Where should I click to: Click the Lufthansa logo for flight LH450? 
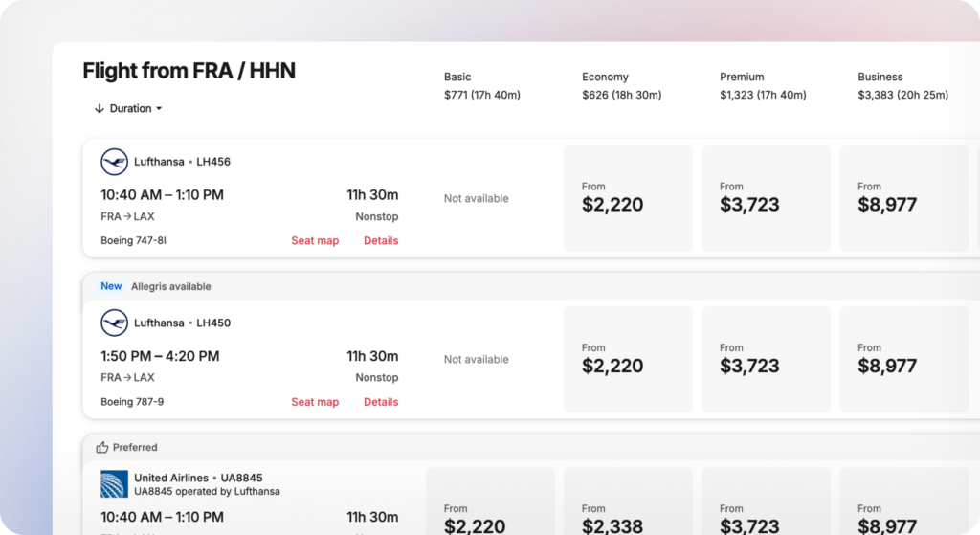[115, 323]
